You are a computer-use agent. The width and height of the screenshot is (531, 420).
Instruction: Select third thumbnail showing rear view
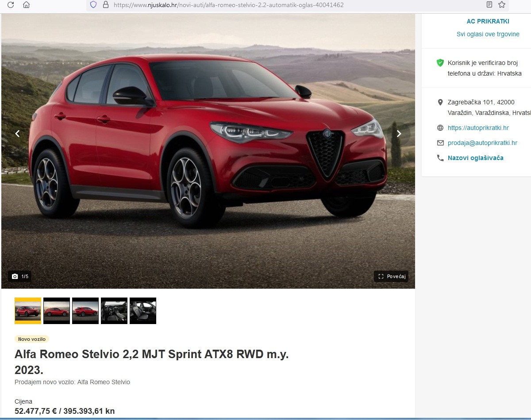point(85,311)
